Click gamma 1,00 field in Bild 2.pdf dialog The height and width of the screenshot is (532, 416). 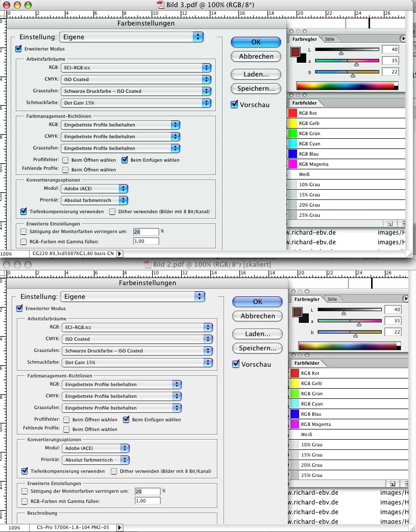click(148, 501)
